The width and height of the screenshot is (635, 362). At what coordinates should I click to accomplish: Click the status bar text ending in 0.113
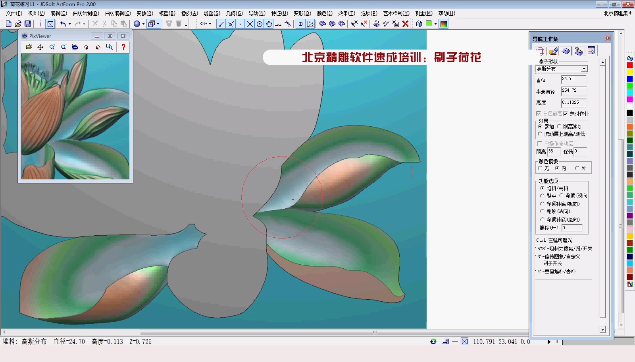(107, 342)
